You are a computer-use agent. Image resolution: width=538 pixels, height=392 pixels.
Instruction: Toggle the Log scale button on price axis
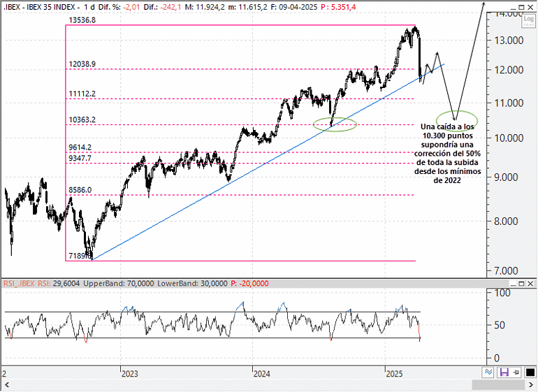528,20
